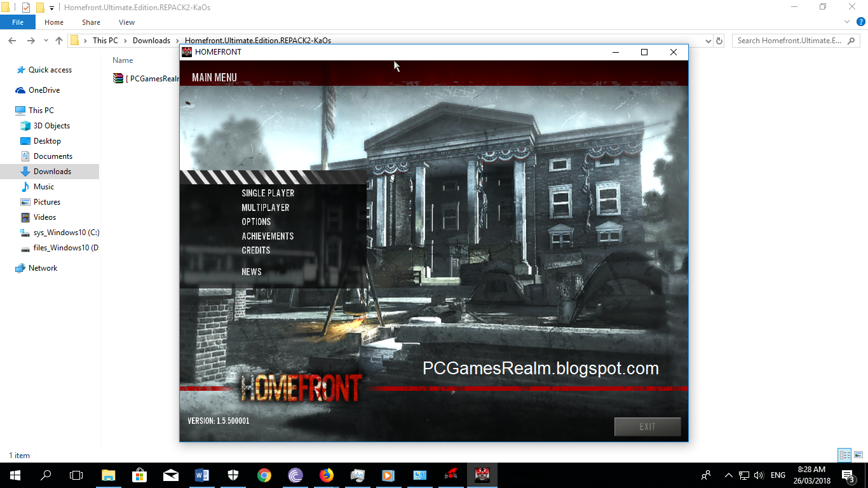Open the volume control in system tray
Viewport: 868px width, 488px height.
[x=758, y=475]
